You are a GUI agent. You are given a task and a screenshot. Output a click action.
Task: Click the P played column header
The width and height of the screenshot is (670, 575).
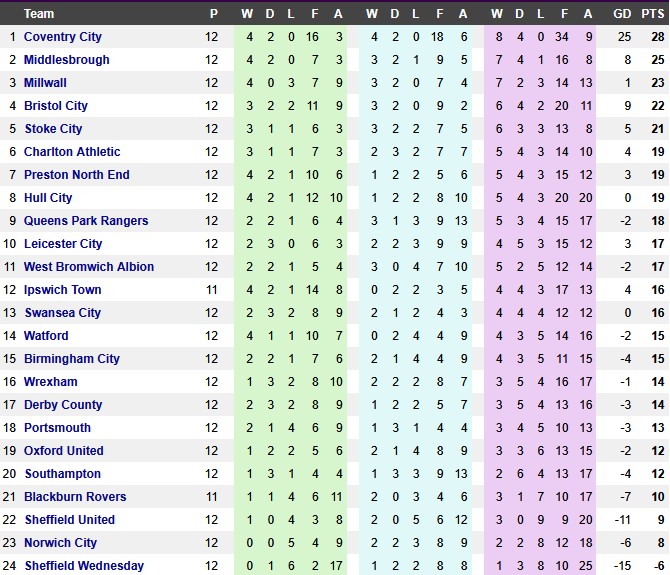[212, 14]
